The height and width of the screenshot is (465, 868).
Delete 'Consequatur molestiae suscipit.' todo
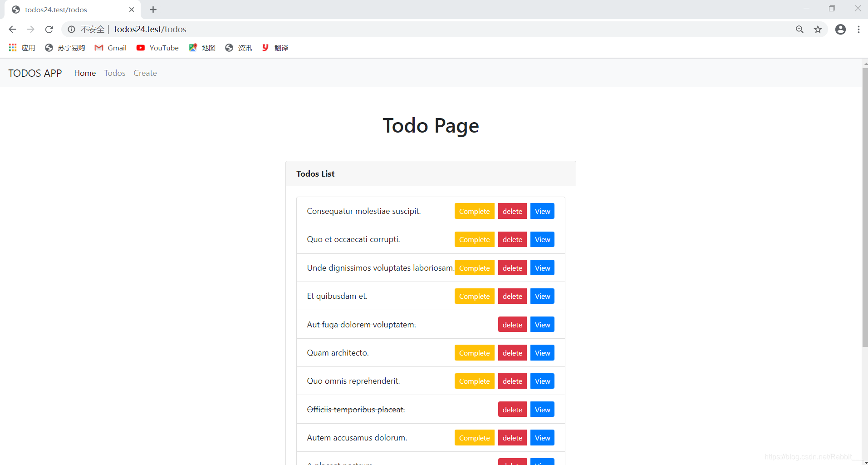(512, 211)
